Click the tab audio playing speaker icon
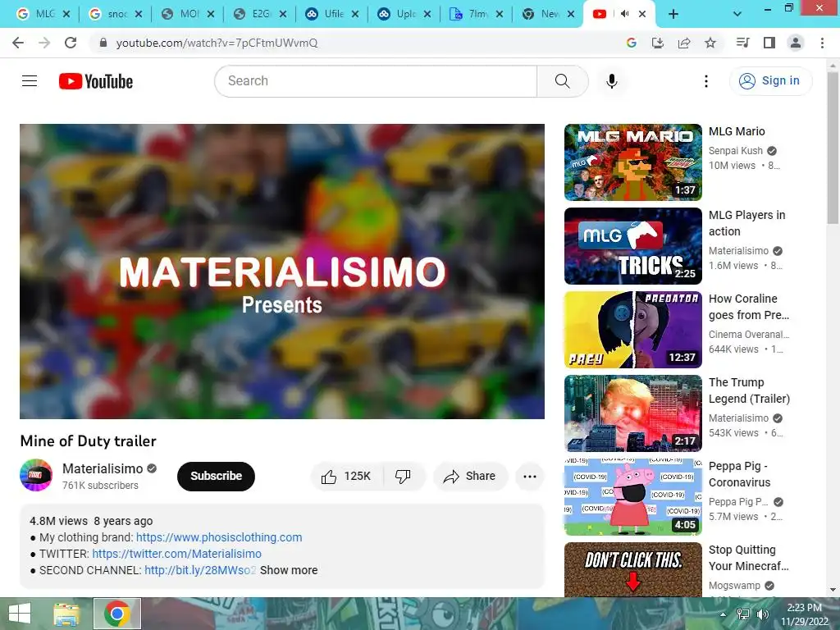 point(624,14)
